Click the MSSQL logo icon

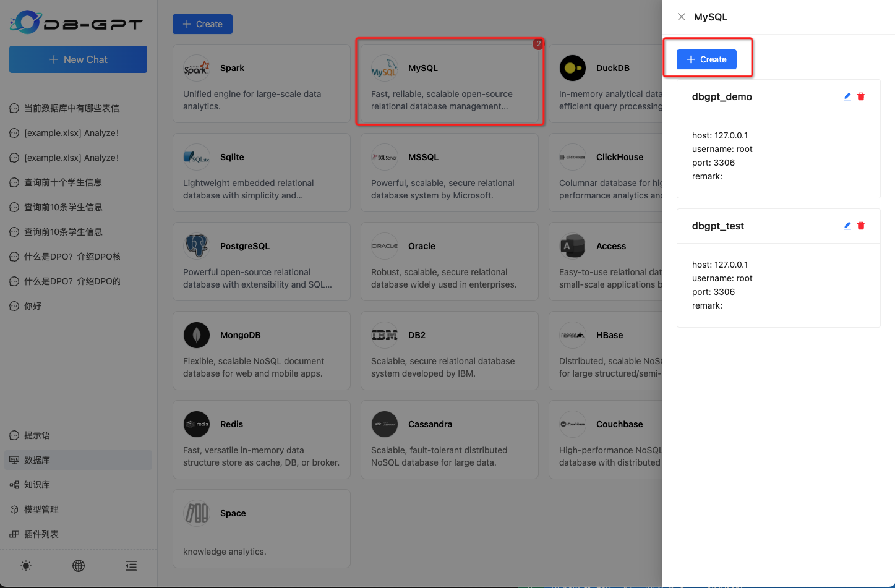[385, 157]
